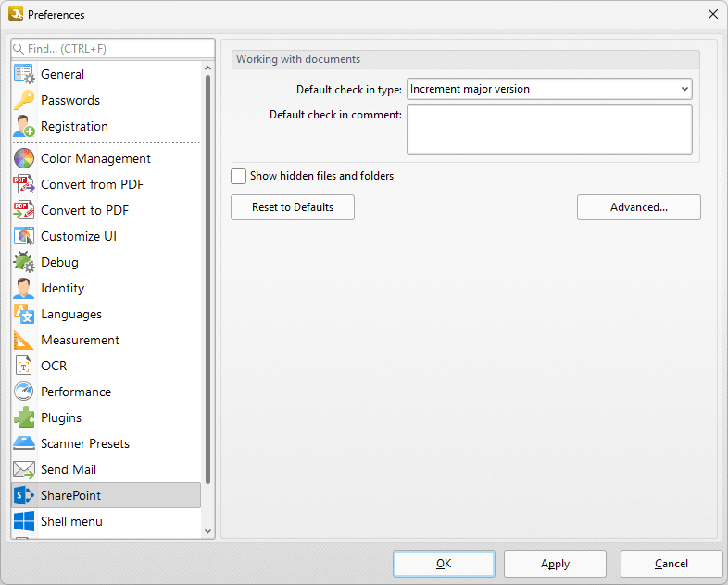Screen dimensions: 728x585
Task: Enable Show hidden files and folders
Action: click(x=239, y=176)
